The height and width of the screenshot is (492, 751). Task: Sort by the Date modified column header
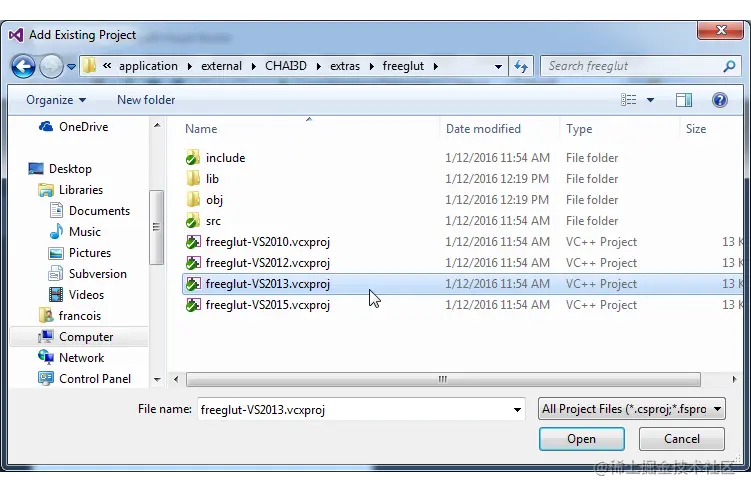coord(483,129)
